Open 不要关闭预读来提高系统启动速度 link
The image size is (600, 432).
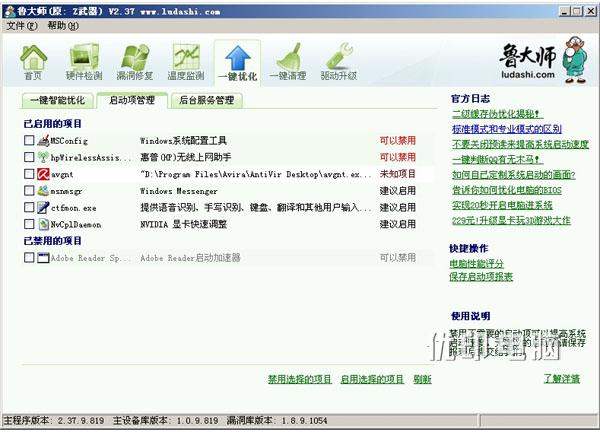coord(520,144)
